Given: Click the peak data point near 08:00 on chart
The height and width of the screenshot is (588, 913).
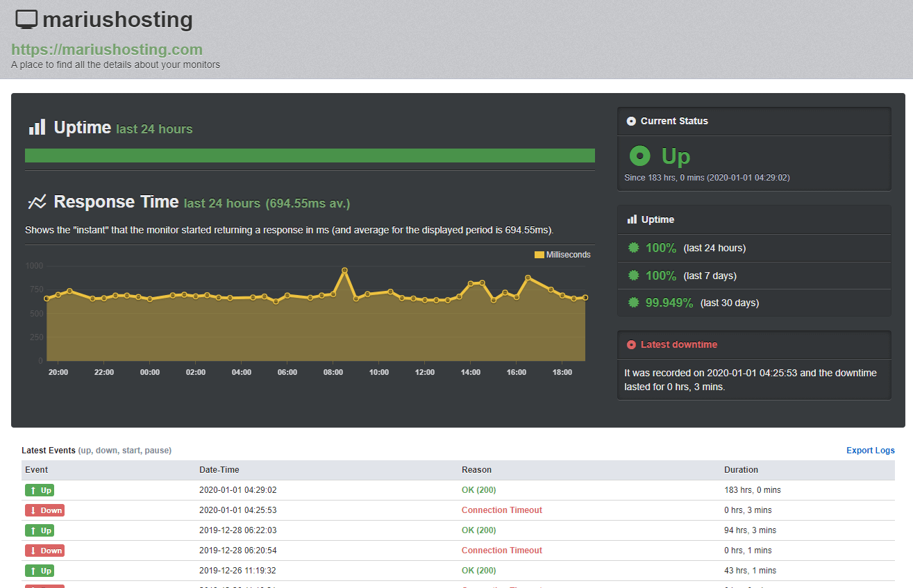Looking at the screenshot, I should [344, 271].
